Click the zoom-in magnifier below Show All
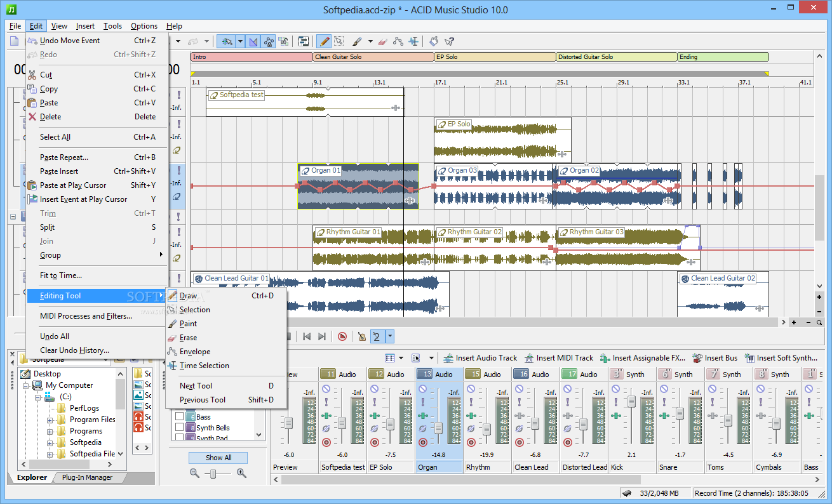Screen dimensions: 832x504 coord(241,473)
